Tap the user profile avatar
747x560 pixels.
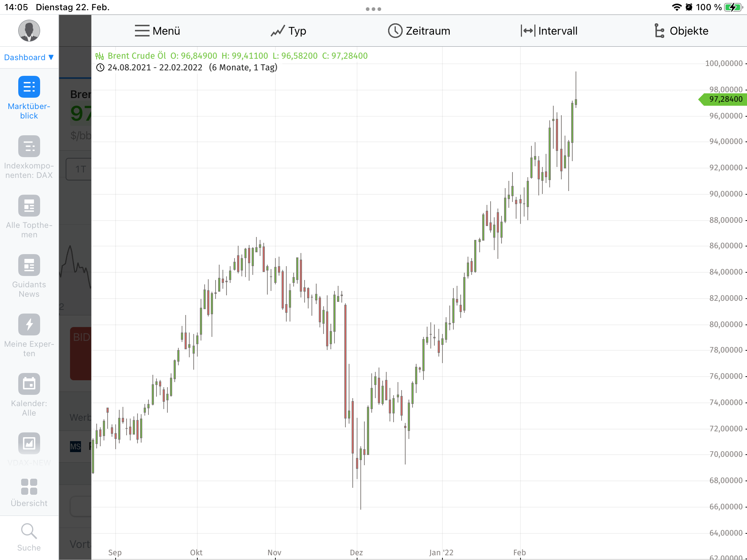coord(29,31)
